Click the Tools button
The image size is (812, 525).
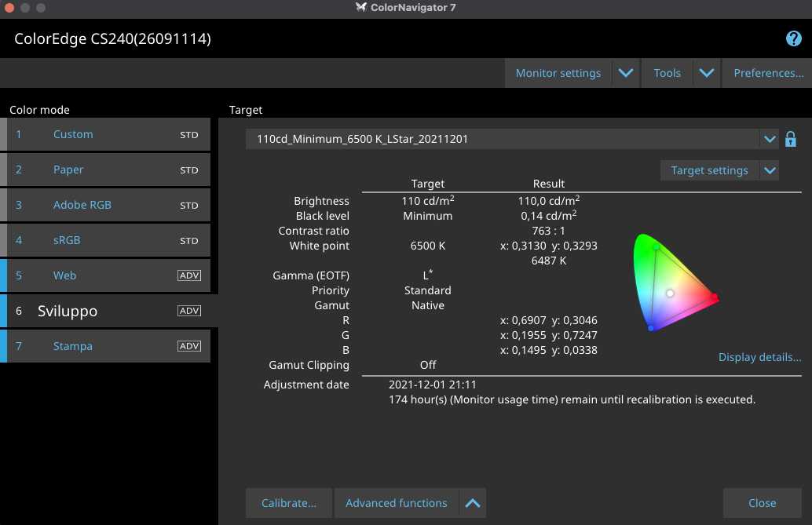[667, 73]
